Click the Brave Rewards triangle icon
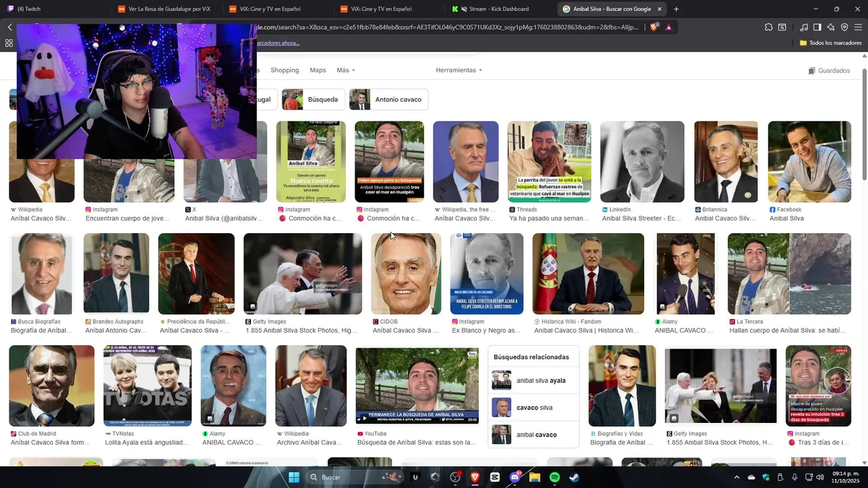Viewport: 868px width, 488px height. [669, 27]
